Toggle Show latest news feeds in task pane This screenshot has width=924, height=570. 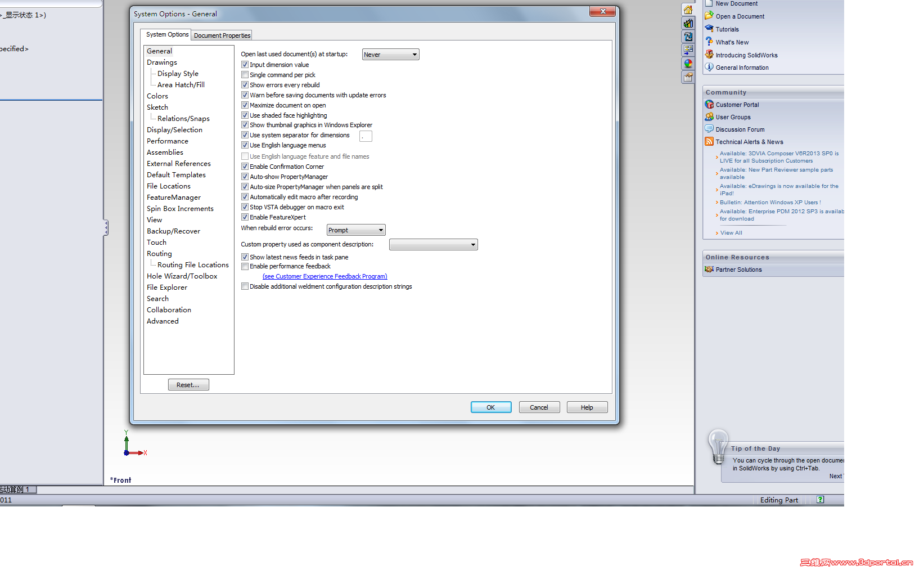coord(245,257)
